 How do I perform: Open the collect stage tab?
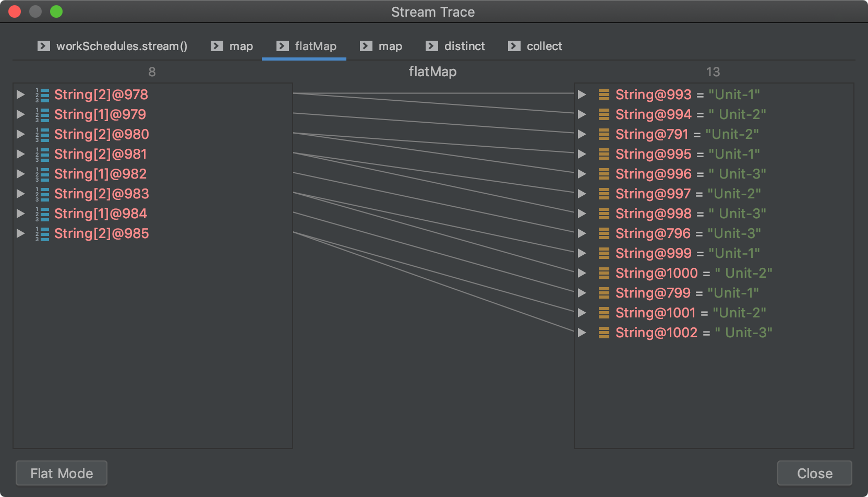click(544, 46)
